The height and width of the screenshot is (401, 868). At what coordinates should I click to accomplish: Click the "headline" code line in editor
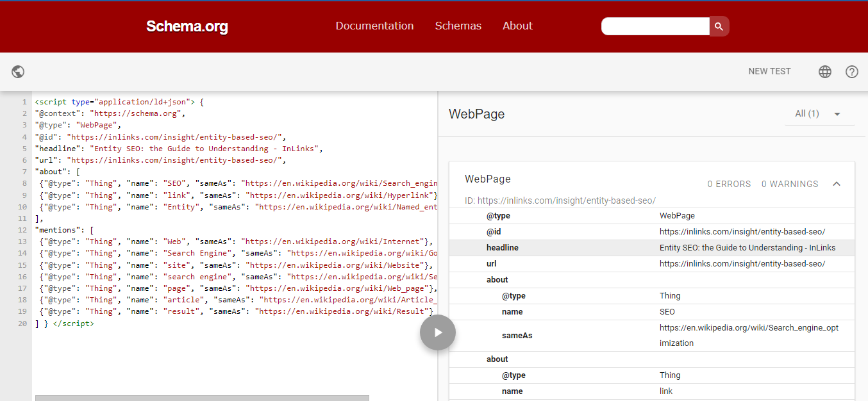click(179, 149)
